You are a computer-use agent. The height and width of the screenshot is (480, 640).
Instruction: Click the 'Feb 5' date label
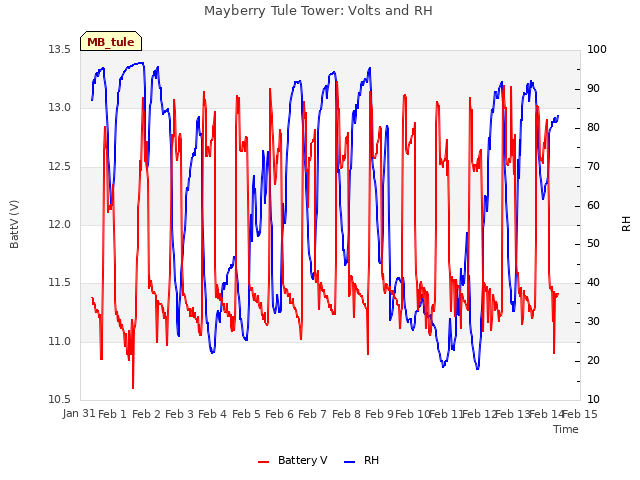246,414
